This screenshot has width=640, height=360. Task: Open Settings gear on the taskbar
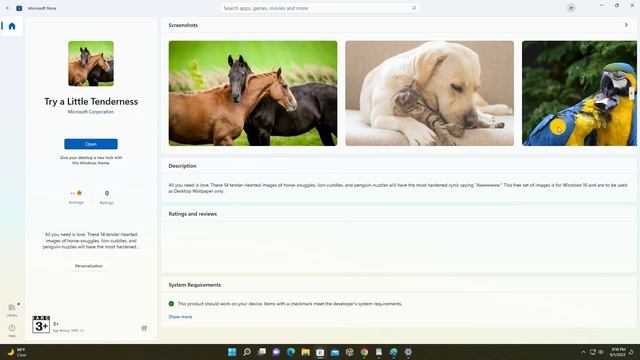(408, 352)
